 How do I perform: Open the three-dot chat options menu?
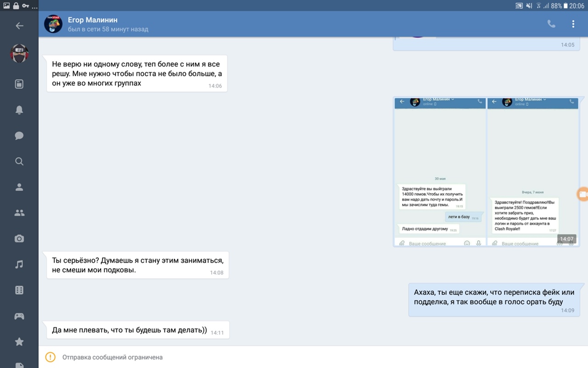[573, 24]
